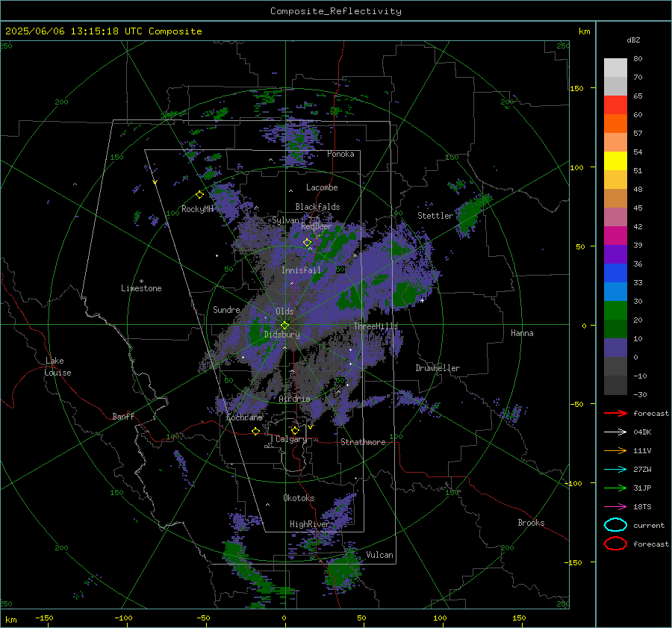Click the Lake Louise label

click(x=57, y=367)
